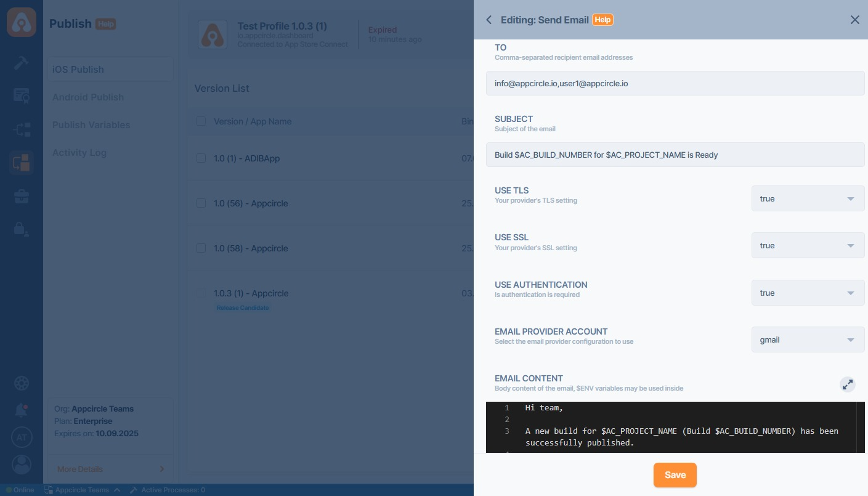Open the USE TLS dropdown
Image resolution: width=868 pixels, height=496 pixels.
(808, 199)
